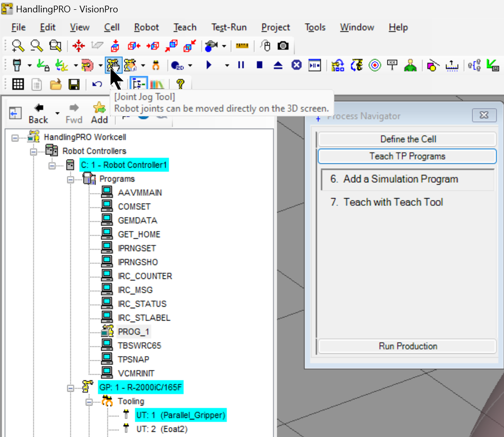This screenshot has width=504, height=437.
Task: Open the 2D view dropdown arrow
Action: [190, 66]
